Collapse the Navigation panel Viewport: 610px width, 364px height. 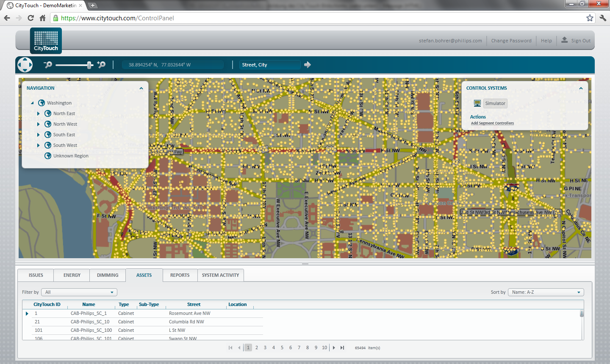click(x=141, y=88)
